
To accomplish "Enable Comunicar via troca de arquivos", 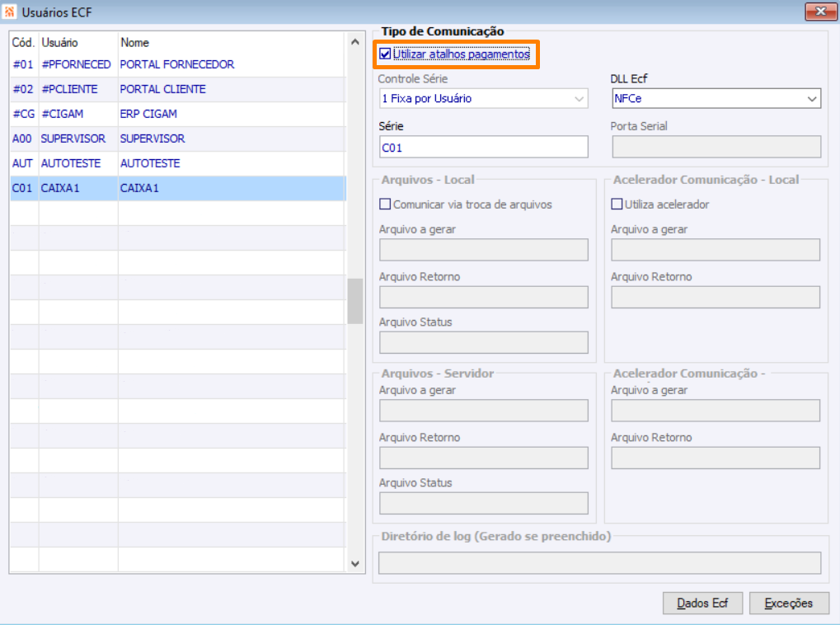I will (x=385, y=204).
